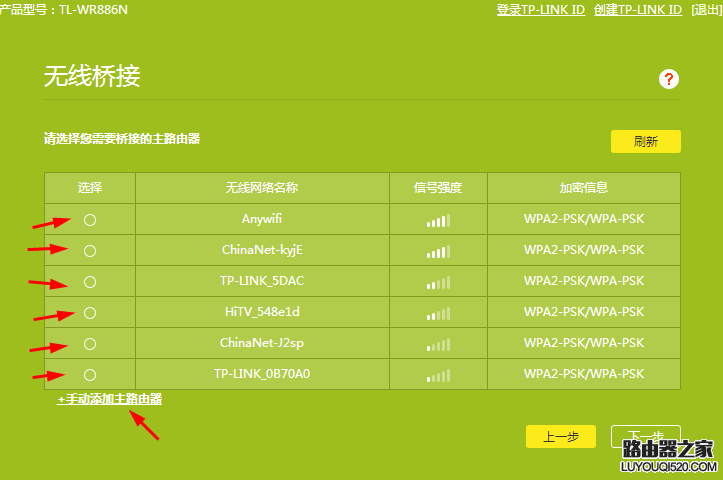This screenshot has height=480, width=723.
Task: Click the 信号强度 column header
Action: click(438, 188)
